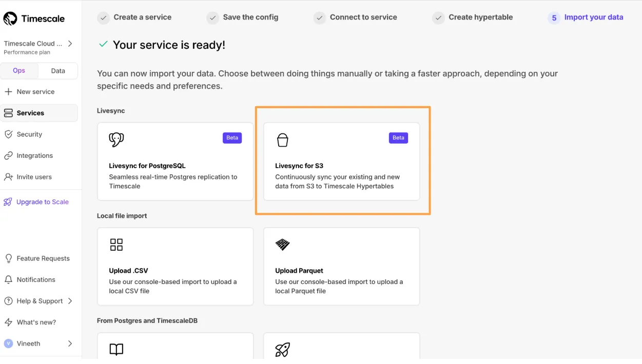The height and width of the screenshot is (364, 642).
Task: Expand the Help & Support submenu
Action: click(70, 301)
